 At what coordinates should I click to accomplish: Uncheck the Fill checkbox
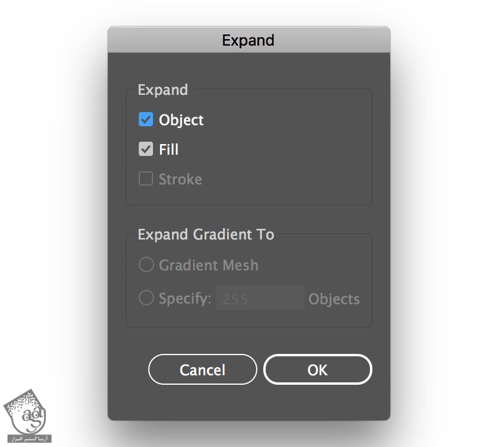point(146,149)
